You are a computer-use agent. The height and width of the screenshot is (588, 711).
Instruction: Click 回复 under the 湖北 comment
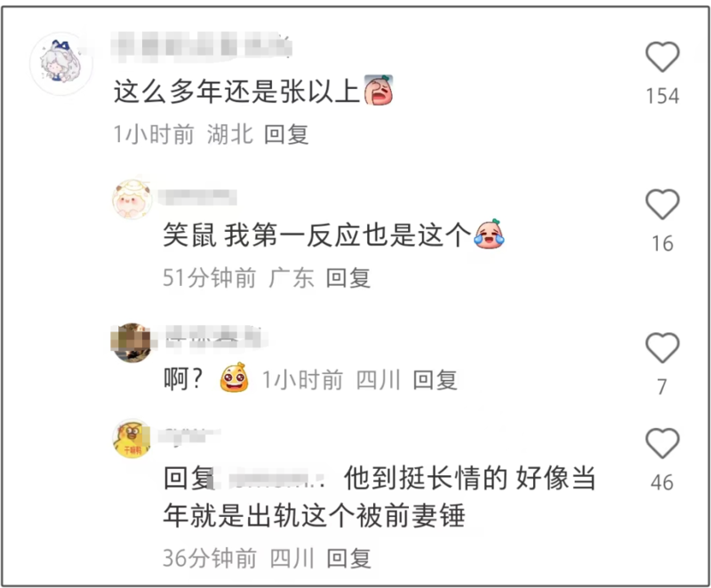[286, 134]
